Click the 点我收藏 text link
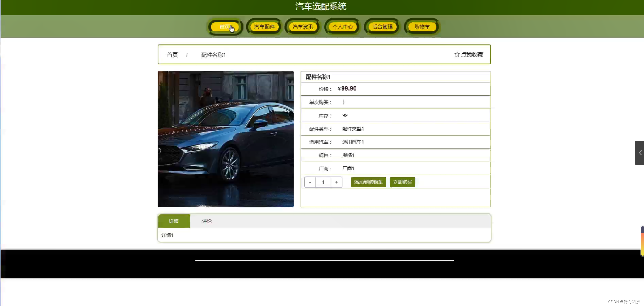Screen dimensions: 644x306 [x=471, y=55]
